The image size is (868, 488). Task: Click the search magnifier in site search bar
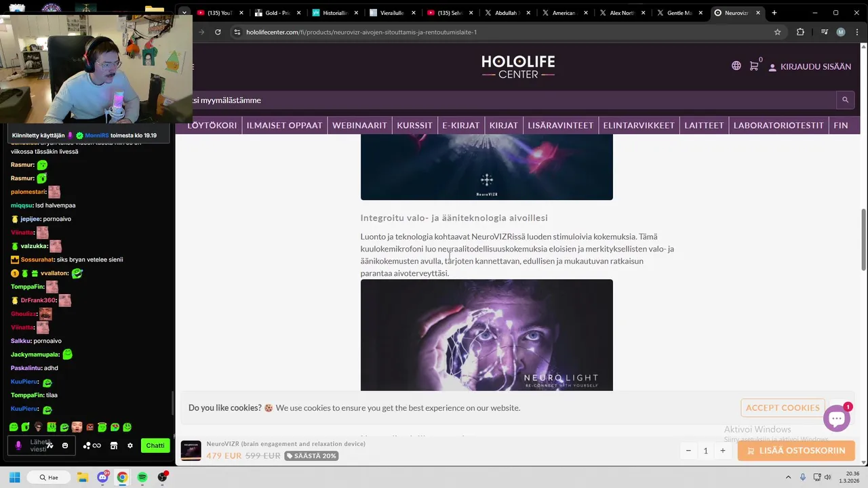[845, 100]
